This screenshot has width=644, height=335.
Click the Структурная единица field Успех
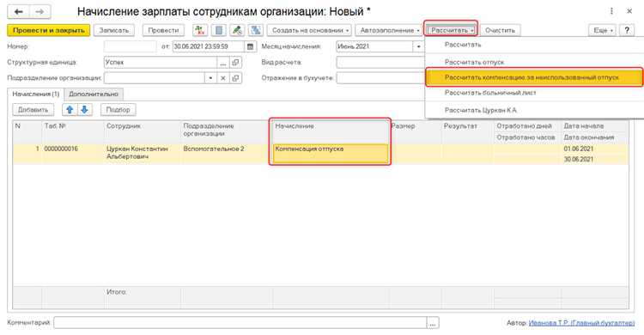click(161, 63)
